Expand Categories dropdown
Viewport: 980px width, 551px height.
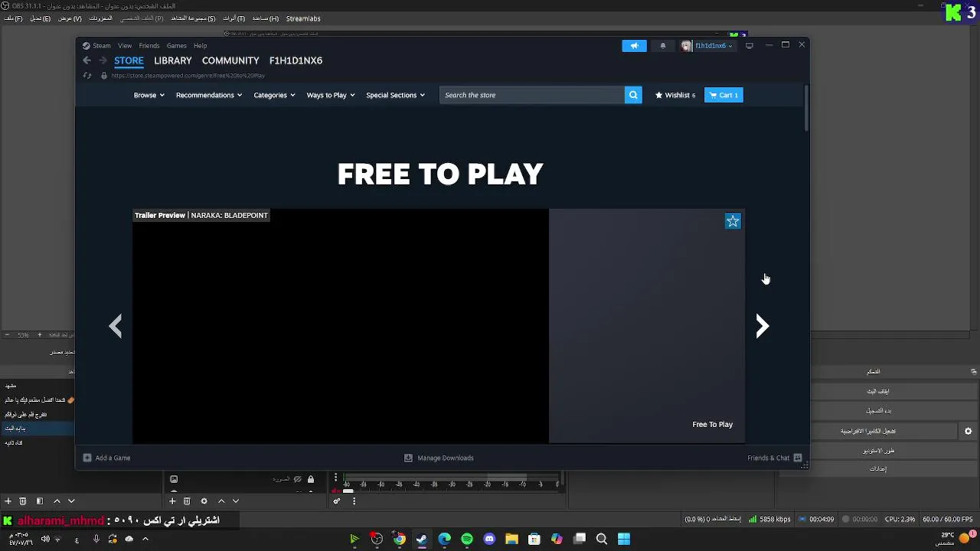coord(274,95)
